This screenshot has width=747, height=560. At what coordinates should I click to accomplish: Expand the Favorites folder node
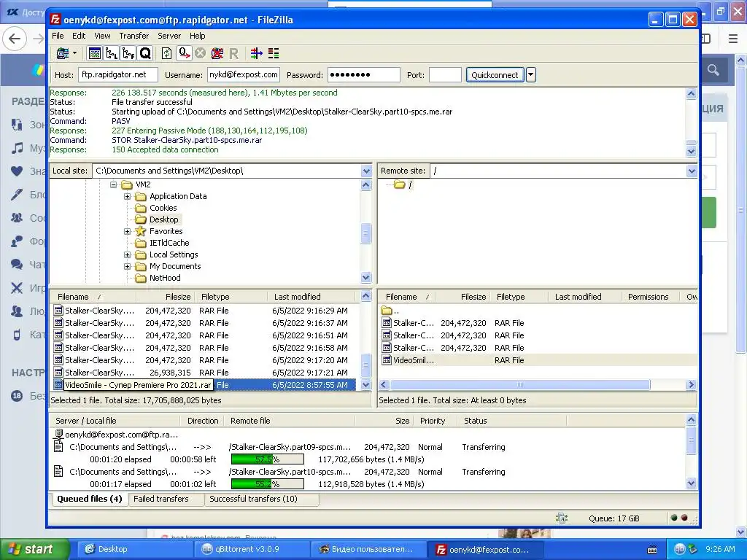[127, 231]
